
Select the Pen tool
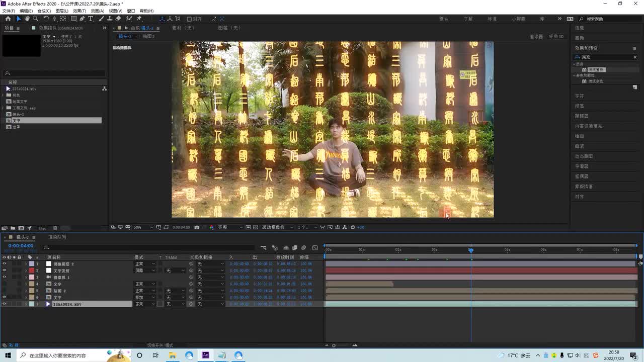(83, 19)
